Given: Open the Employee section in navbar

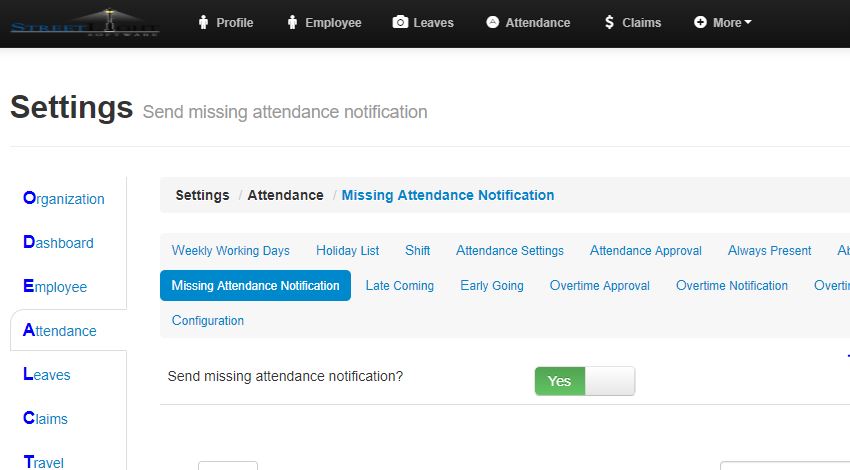Looking at the screenshot, I should coord(323,22).
